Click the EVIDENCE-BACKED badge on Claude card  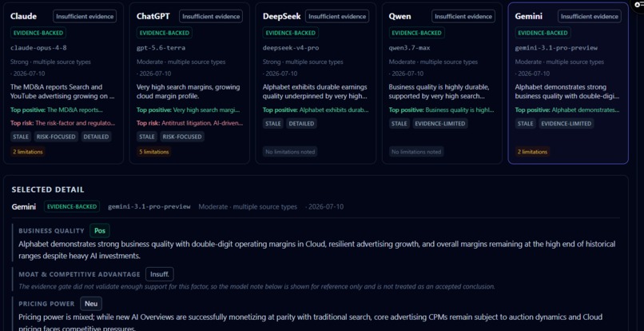click(38, 33)
